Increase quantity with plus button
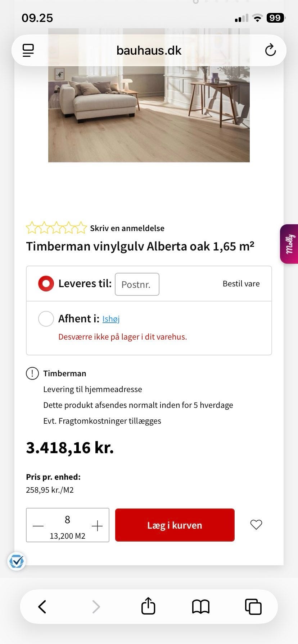Viewport: 298px width, 644px height. pos(97,526)
